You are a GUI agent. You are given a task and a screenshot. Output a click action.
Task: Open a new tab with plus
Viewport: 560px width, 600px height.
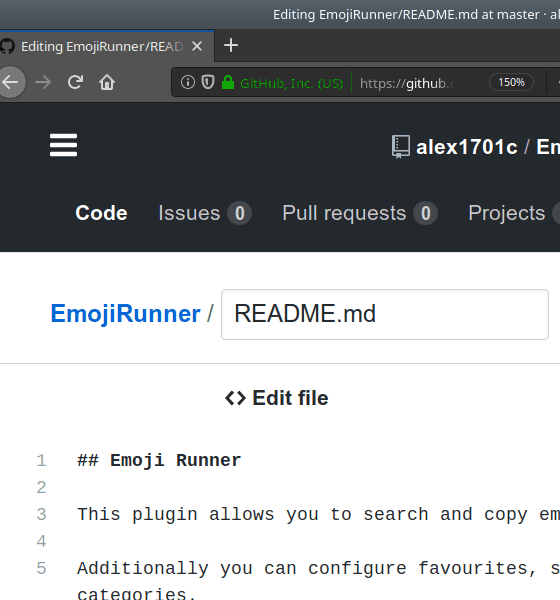click(x=231, y=46)
